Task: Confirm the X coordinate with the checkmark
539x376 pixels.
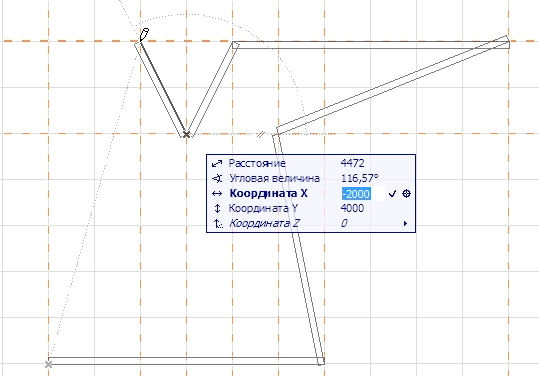Action: point(392,194)
